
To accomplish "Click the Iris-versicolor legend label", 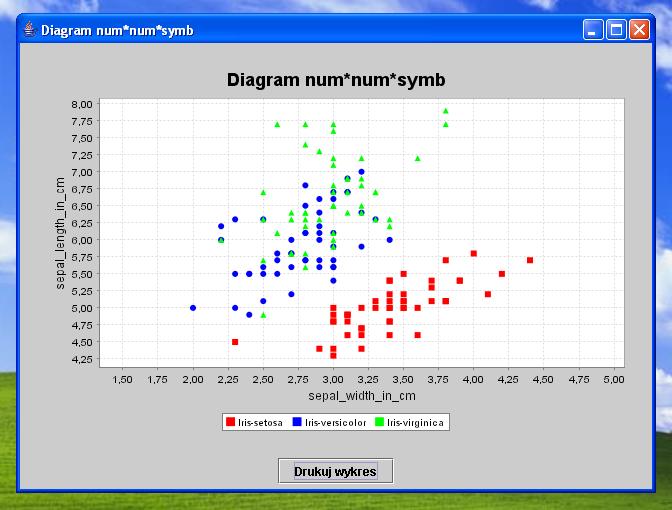I will (x=336, y=423).
